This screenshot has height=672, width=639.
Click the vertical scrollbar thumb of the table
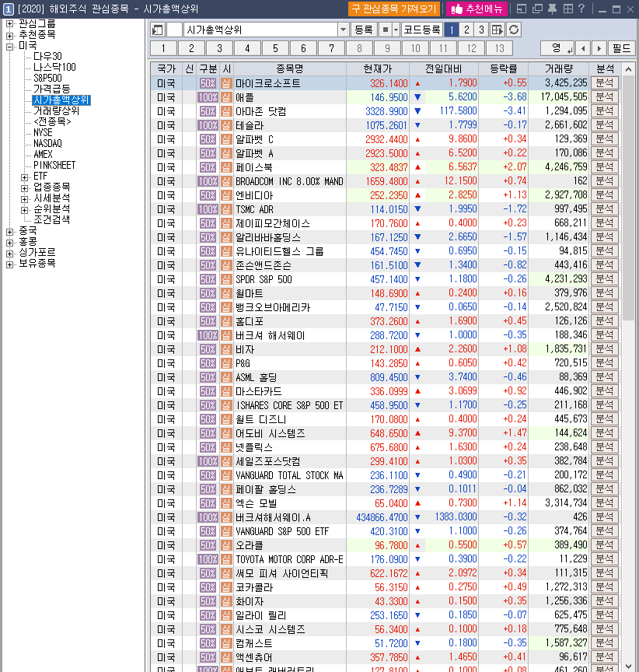tap(628, 198)
